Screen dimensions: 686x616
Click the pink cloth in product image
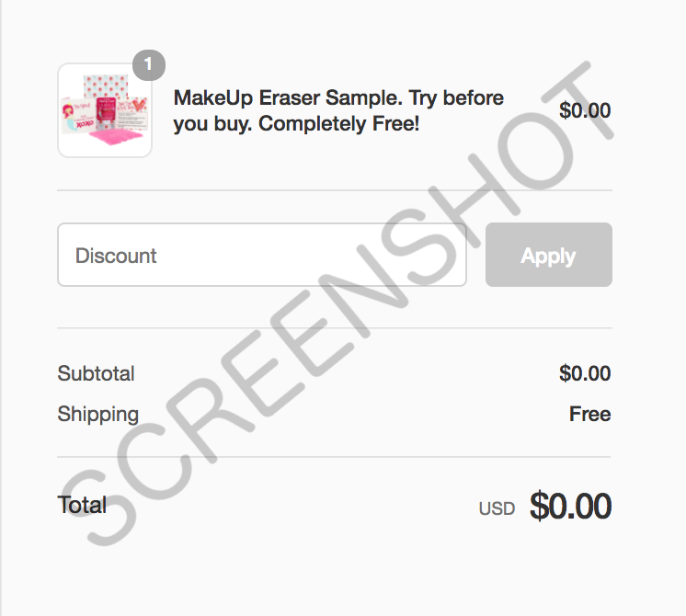click(x=118, y=136)
